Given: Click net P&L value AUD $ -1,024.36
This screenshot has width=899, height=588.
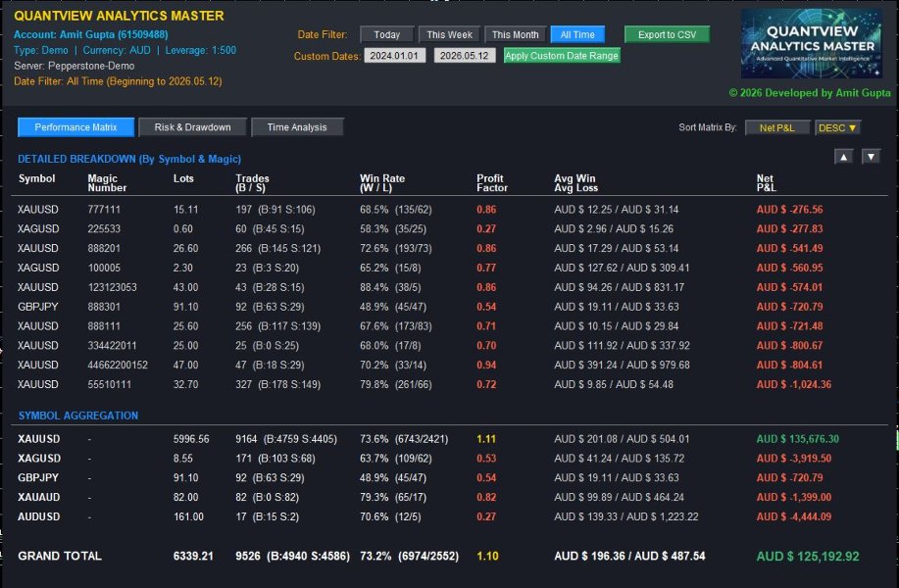Looking at the screenshot, I should (793, 385).
